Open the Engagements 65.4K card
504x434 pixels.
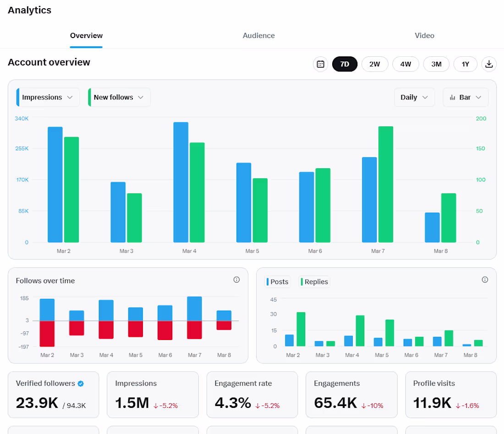pos(351,395)
